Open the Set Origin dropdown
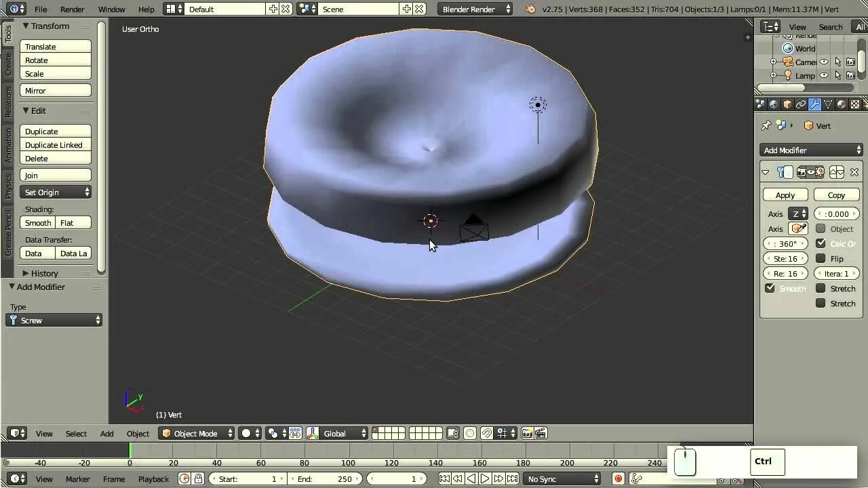868x488 pixels. 56,192
